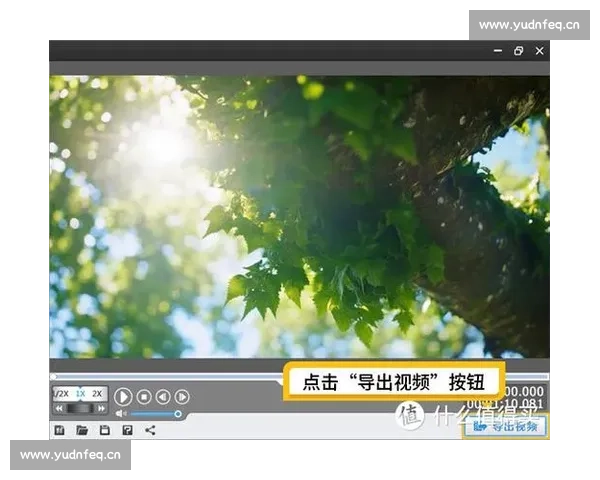Viewport: 600px width, 480px height.
Task: Stop video playback
Action: coord(143,397)
